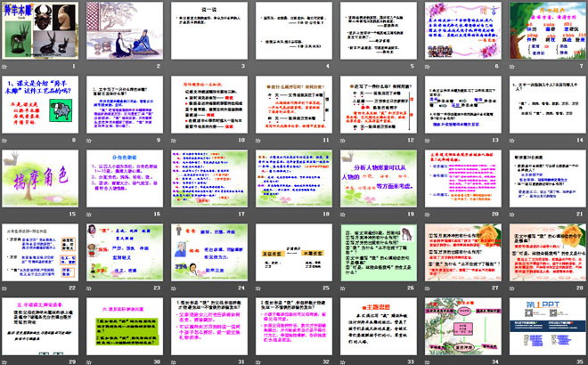Image resolution: width=588 pixels, height=365 pixels.
Task: Select slide 26 with light green background
Action: (x=379, y=252)
